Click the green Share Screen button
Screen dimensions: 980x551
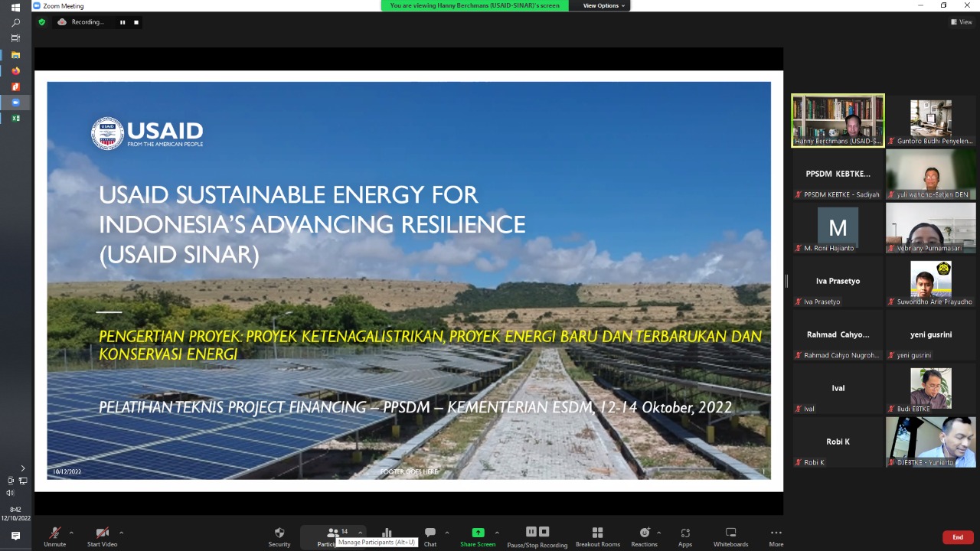[x=478, y=536]
